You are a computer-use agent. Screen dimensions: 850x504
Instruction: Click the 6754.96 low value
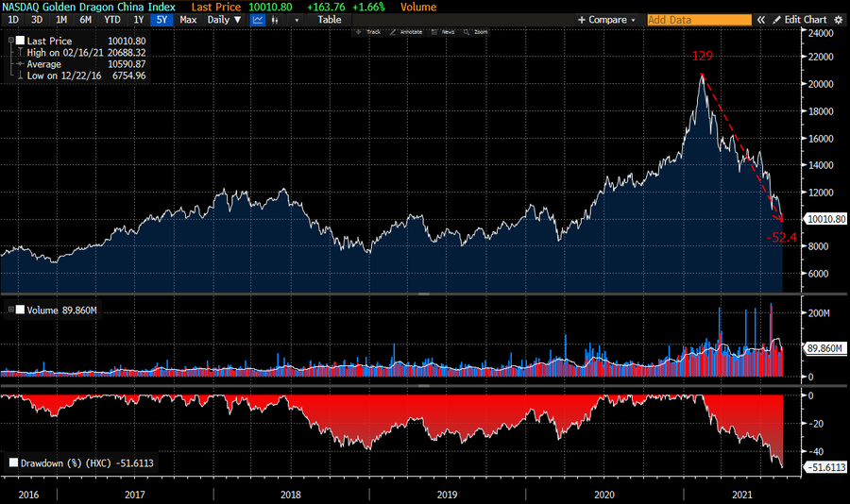click(x=129, y=76)
